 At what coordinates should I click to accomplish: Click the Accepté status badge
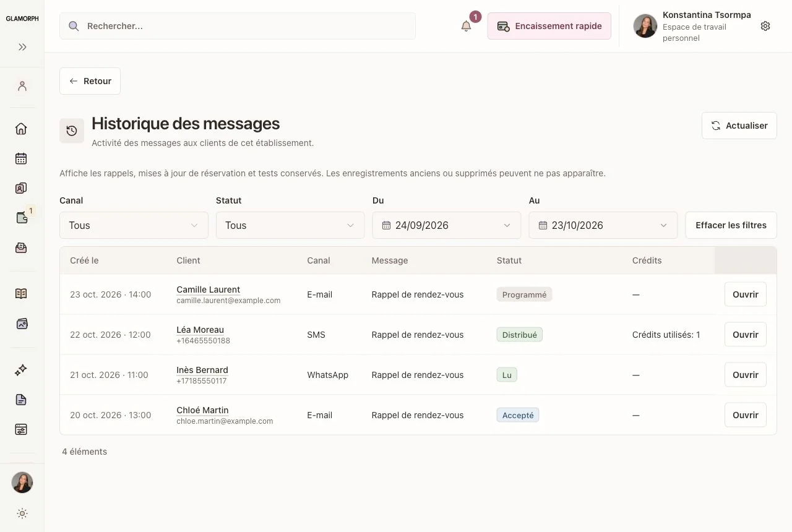point(518,415)
